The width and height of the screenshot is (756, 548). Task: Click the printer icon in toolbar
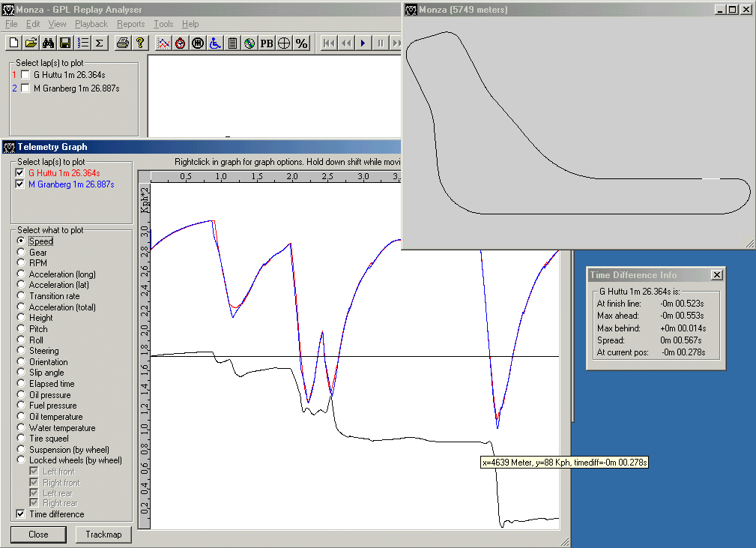[x=122, y=43]
